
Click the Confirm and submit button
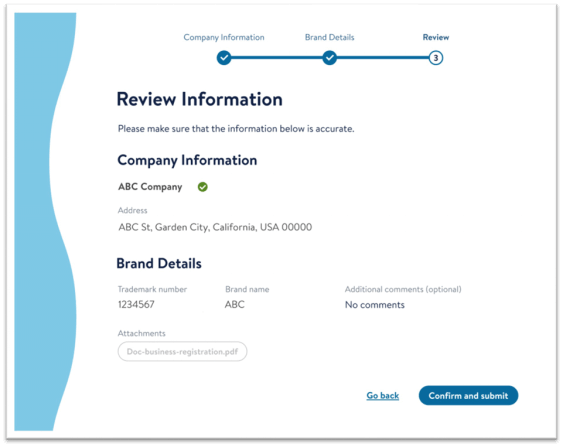coord(468,396)
